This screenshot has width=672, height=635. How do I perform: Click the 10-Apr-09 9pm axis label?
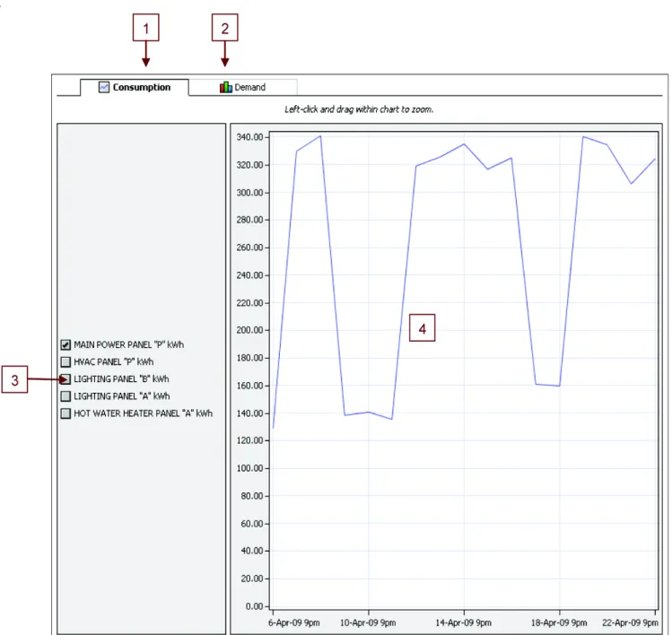(x=368, y=623)
